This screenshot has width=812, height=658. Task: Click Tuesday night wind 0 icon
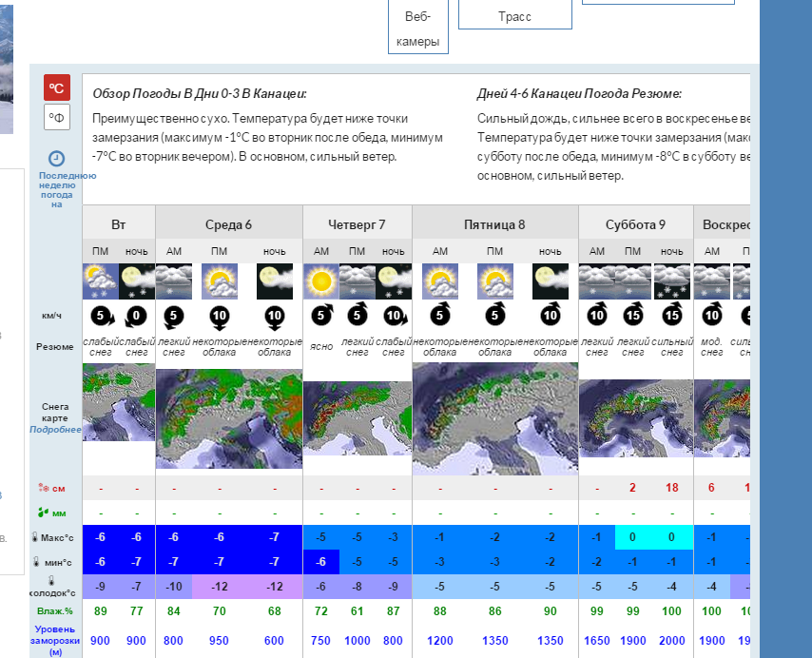(136, 317)
